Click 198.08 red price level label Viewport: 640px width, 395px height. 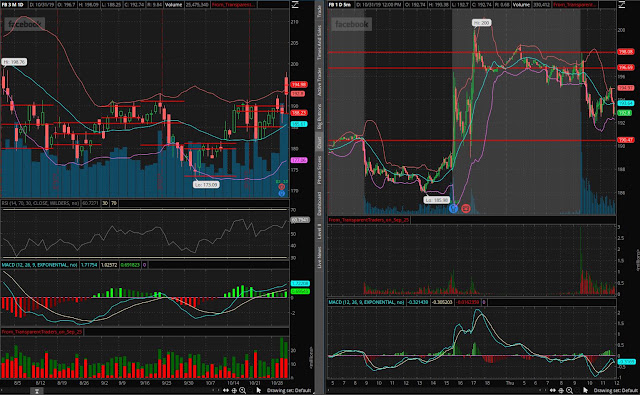[x=625, y=52]
